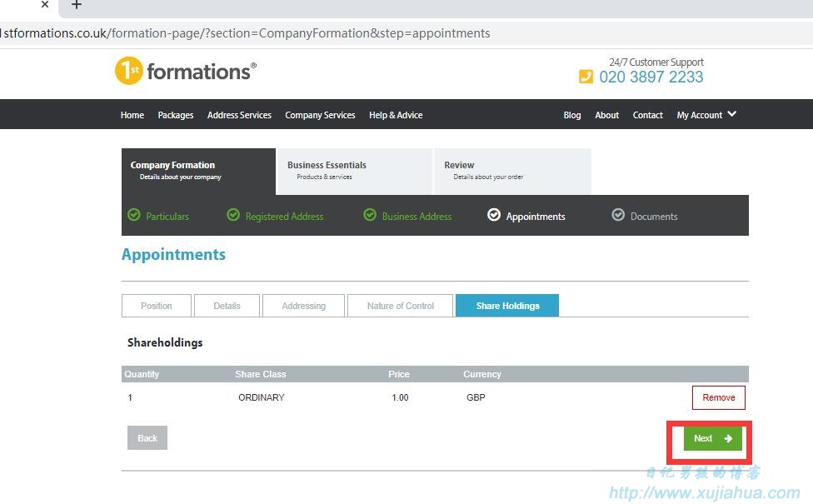
Task: Open the My Account menu
Action: pos(700,115)
